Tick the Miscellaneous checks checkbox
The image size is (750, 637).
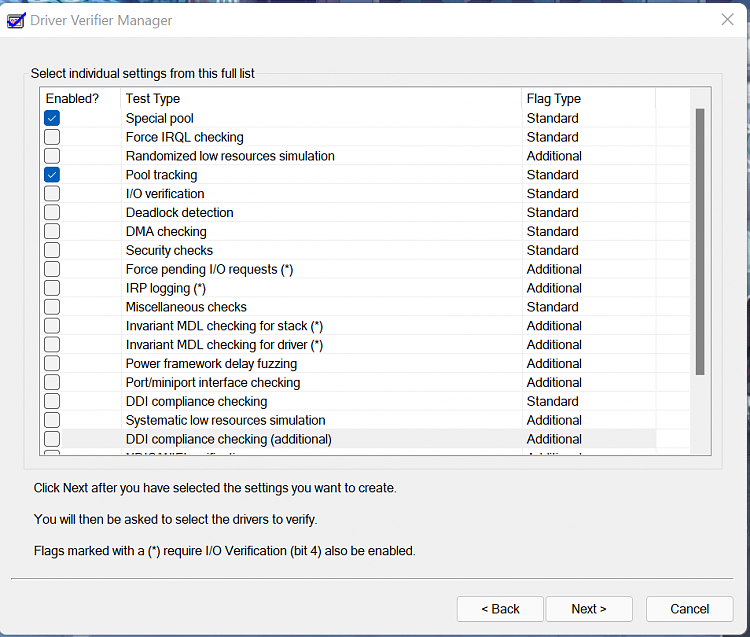[52, 307]
